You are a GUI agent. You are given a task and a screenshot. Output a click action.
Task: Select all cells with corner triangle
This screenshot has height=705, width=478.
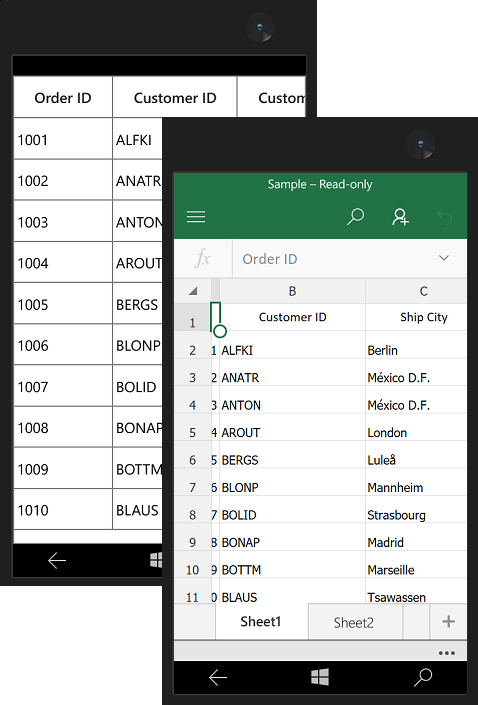coord(193,291)
